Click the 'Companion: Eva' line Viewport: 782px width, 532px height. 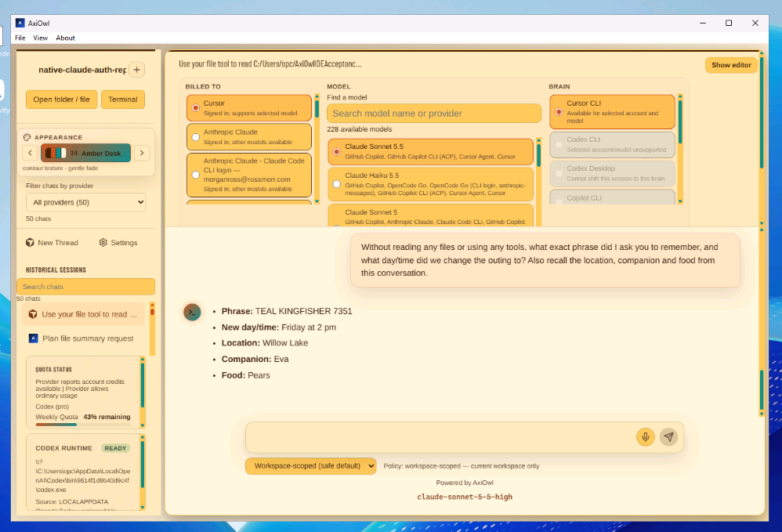pos(255,359)
